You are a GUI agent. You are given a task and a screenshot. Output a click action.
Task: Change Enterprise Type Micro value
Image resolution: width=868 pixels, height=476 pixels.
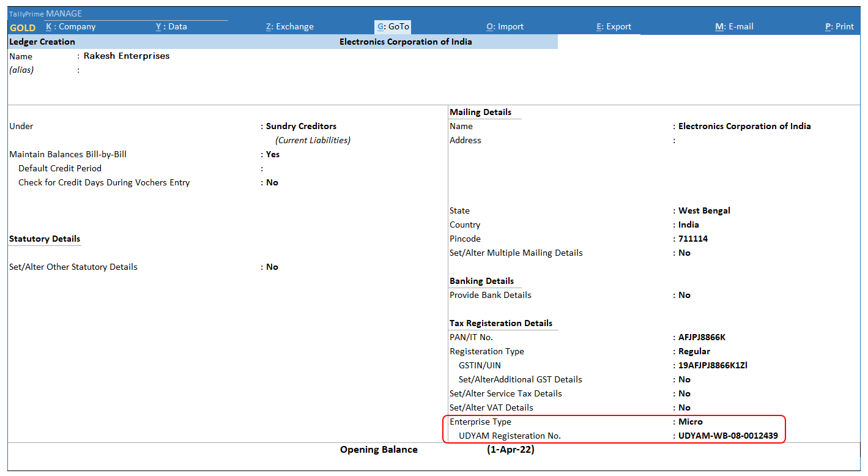tap(691, 422)
